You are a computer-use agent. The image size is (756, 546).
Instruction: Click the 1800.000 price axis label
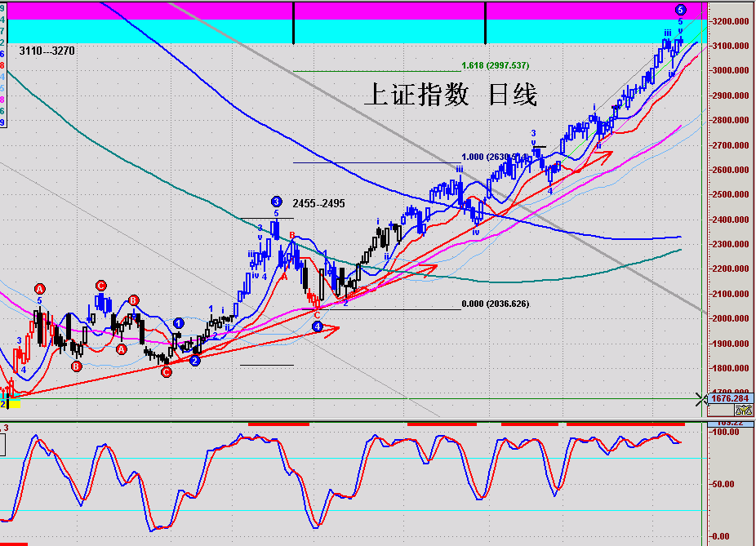(x=730, y=368)
